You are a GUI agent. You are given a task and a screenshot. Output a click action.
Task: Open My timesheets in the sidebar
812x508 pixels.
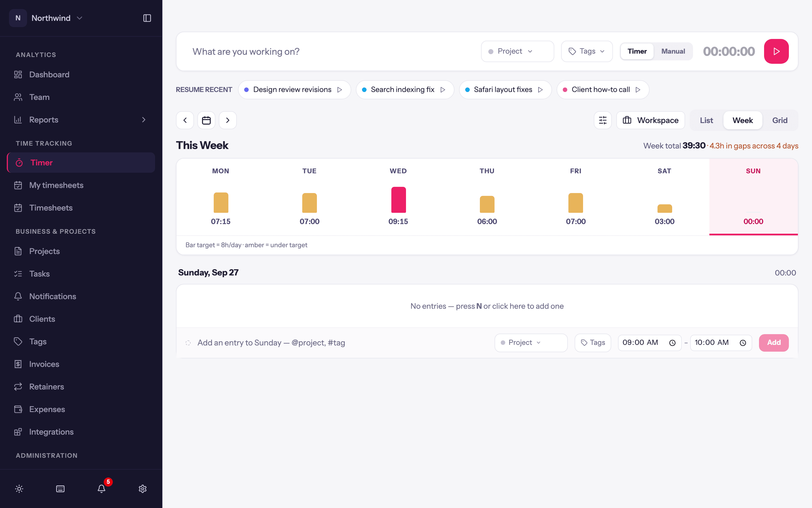coord(81,185)
